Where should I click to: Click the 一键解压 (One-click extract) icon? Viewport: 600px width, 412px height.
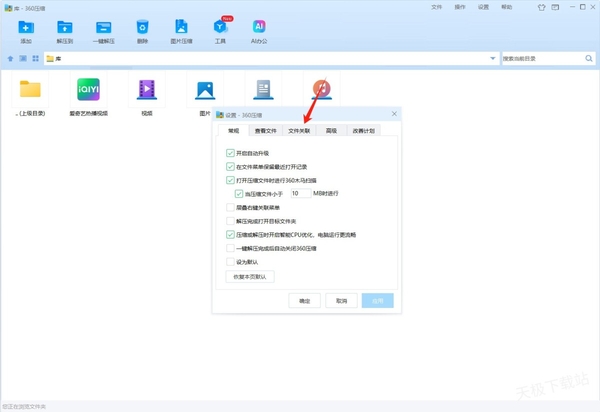104,28
